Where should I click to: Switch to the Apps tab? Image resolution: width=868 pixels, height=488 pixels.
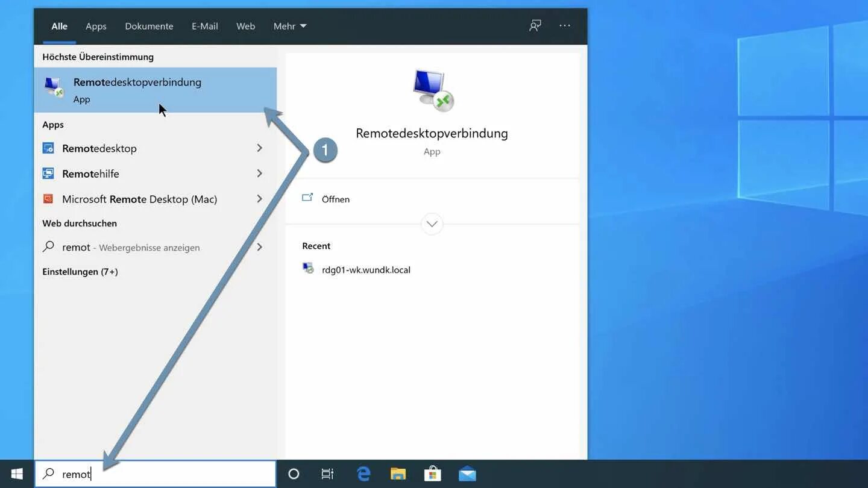click(96, 26)
